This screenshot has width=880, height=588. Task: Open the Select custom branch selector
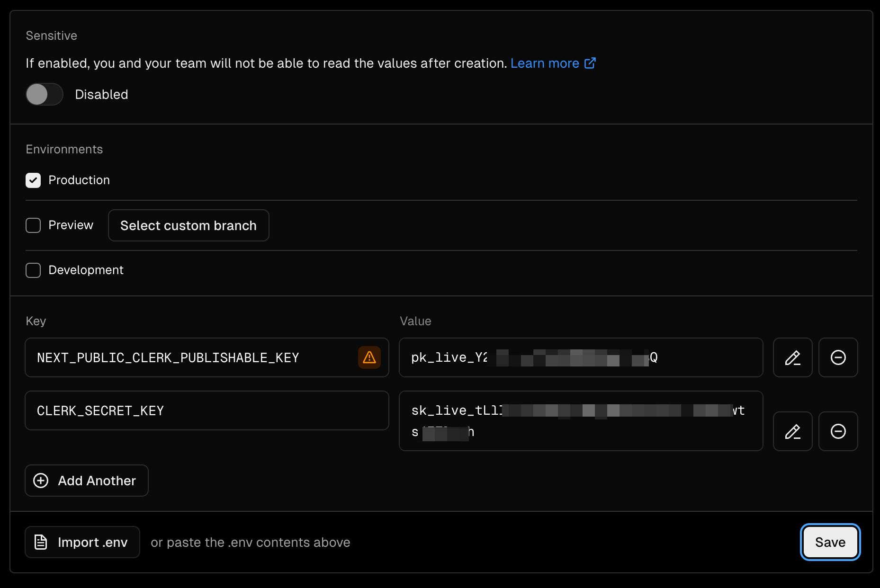tap(189, 225)
